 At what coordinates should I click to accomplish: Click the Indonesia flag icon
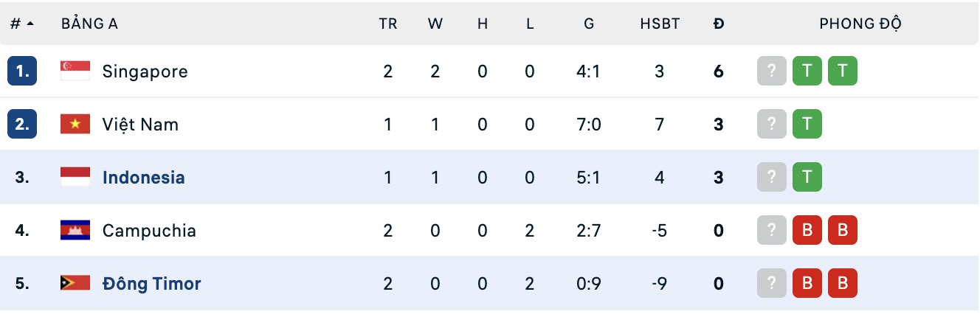click(x=75, y=178)
